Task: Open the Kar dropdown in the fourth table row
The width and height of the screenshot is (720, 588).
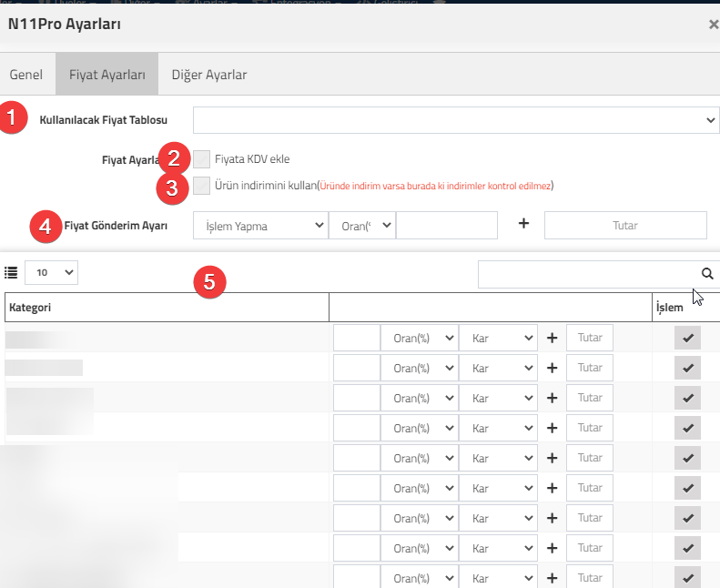Action: 498,428
